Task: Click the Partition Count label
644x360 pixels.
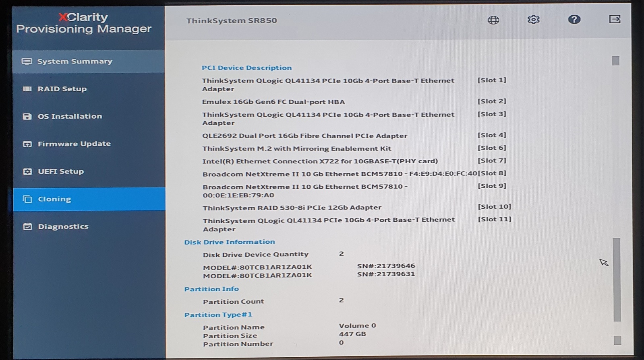Action: [x=234, y=301]
